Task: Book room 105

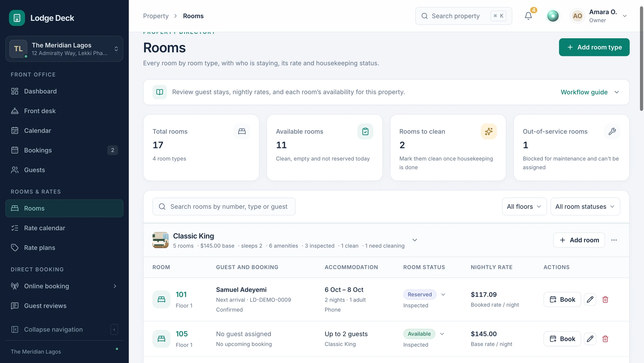Action: point(562,339)
